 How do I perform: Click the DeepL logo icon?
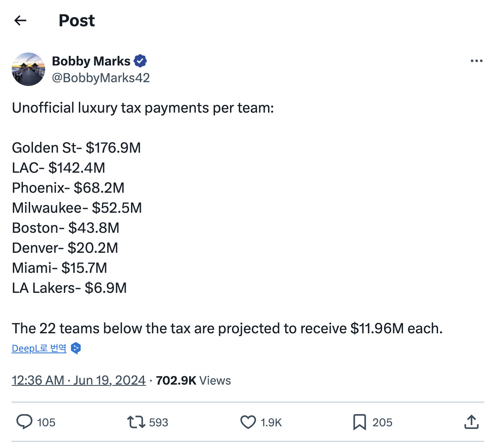[76, 348]
